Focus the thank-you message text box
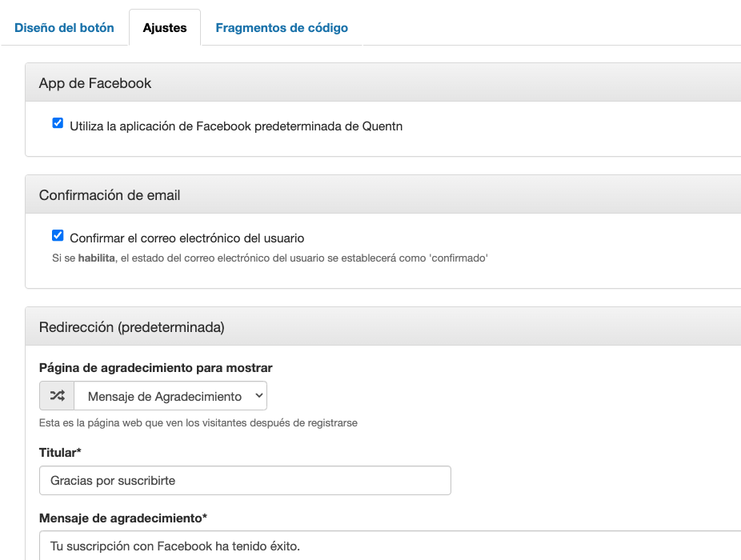The width and height of the screenshot is (741, 560). click(390, 546)
